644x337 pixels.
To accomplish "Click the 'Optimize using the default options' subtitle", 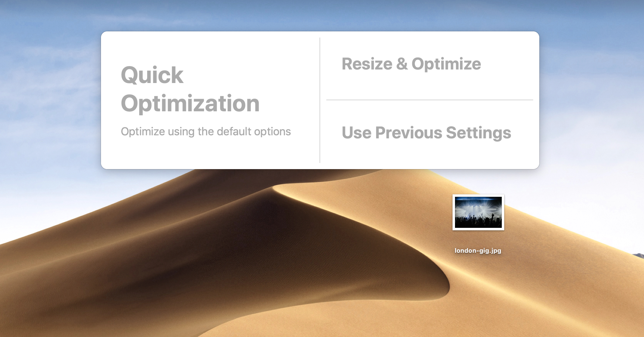I will [206, 132].
